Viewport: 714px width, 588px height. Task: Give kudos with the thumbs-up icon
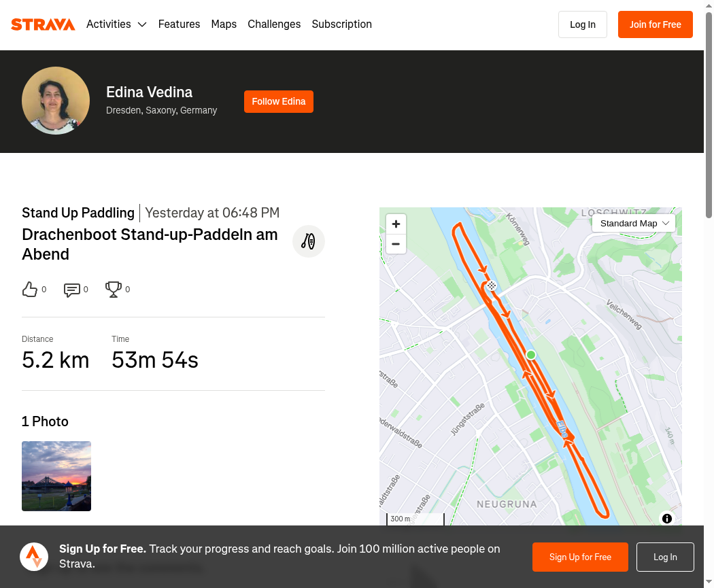(x=30, y=290)
